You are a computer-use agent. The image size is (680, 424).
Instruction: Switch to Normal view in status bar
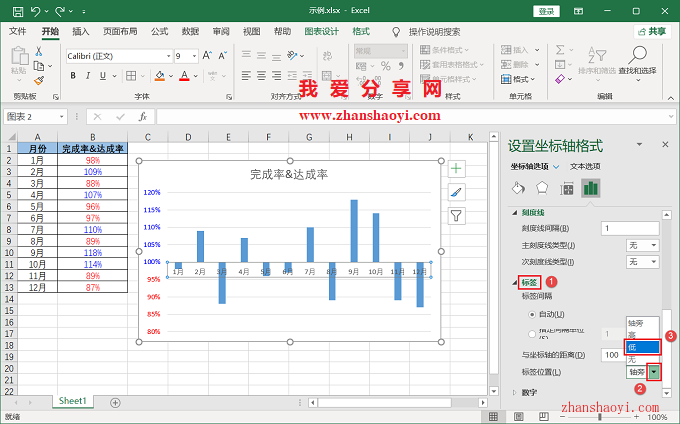click(x=493, y=417)
